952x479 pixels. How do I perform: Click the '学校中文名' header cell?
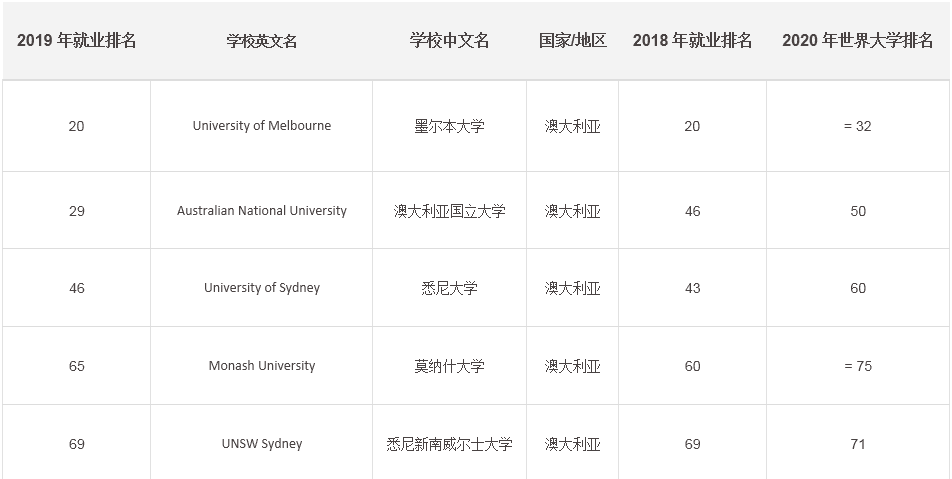coord(449,41)
